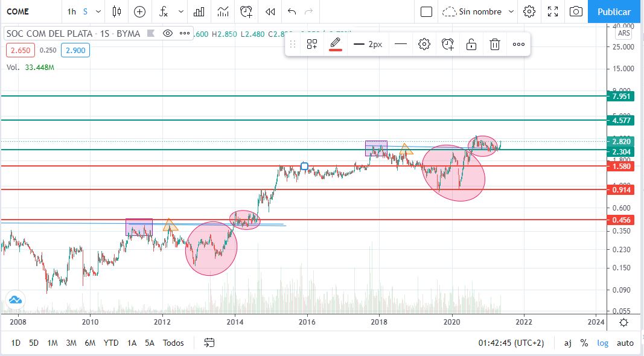Select the 5A time range
The height and width of the screenshot is (356, 644).
pyautogui.click(x=149, y=343)
